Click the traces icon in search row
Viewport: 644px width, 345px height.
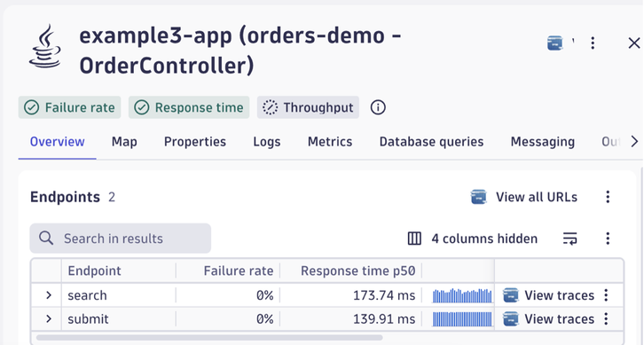tap(511, 295)
